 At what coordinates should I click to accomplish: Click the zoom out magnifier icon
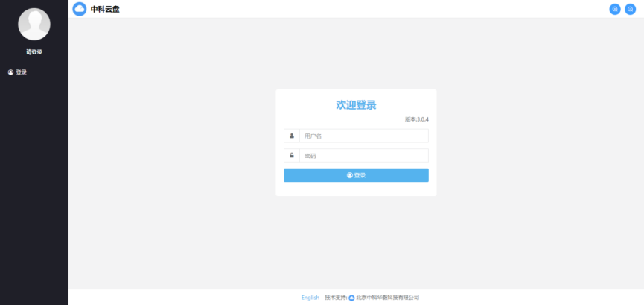(630, 9)
